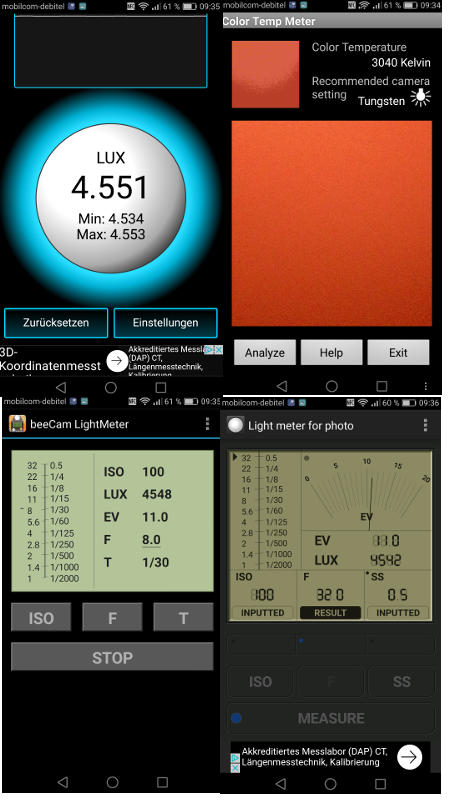
Task: Tap the Tungsten light bulb icon
Action: click(x=421, y=97)
